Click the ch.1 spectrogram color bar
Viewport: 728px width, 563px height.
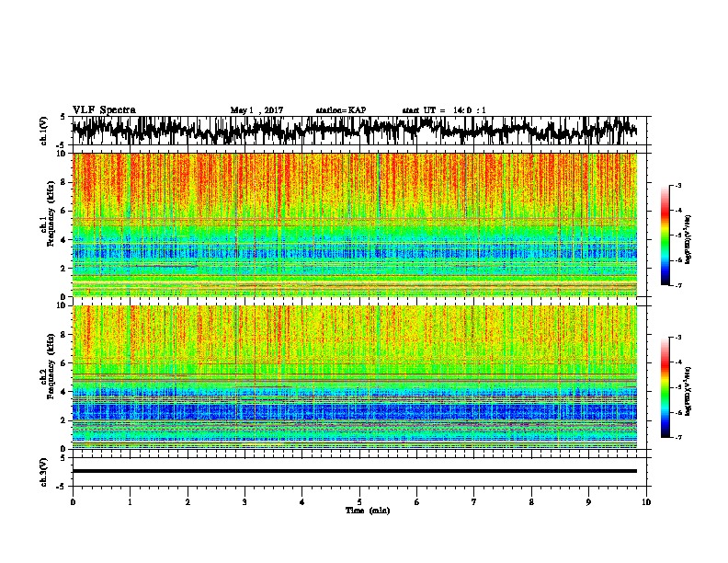pos(665,235)
